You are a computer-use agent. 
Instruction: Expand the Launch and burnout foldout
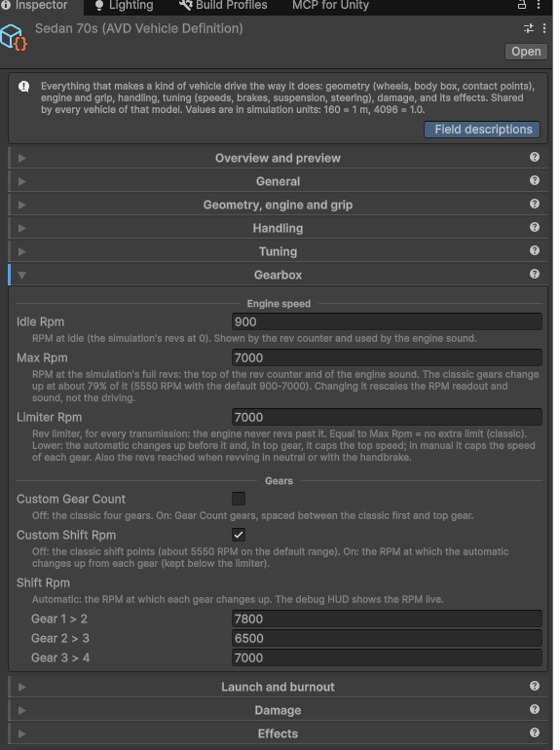22,687
